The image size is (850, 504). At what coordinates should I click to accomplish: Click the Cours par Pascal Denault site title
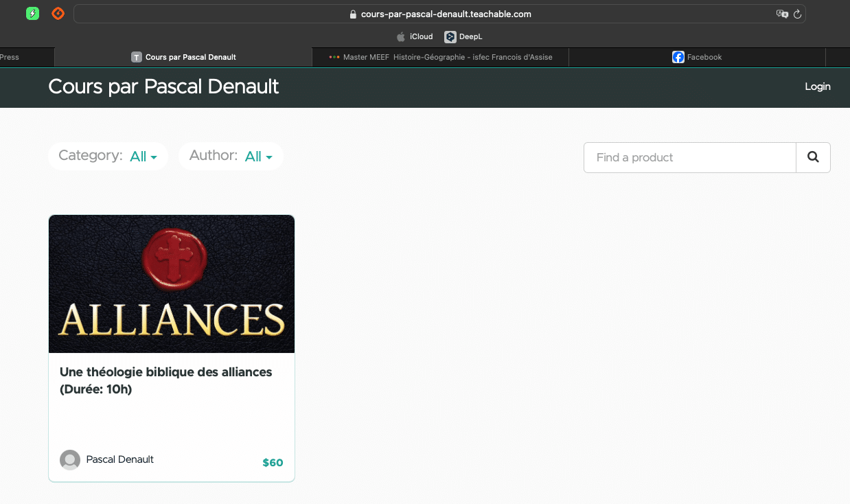[163, 87]
